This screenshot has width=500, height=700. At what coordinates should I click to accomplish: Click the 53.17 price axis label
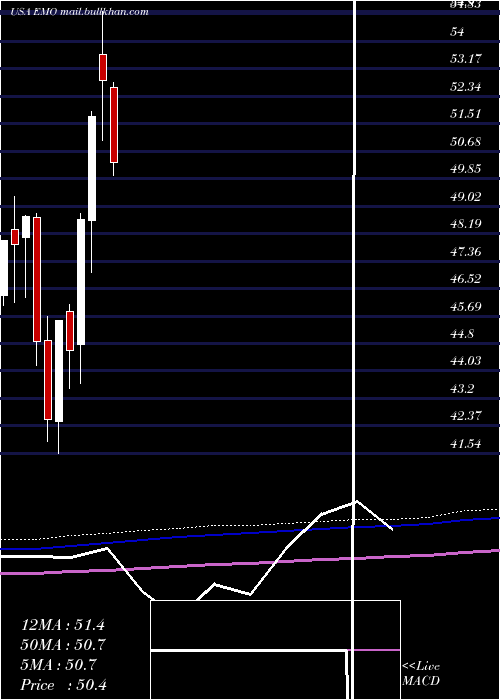(466, 58)
